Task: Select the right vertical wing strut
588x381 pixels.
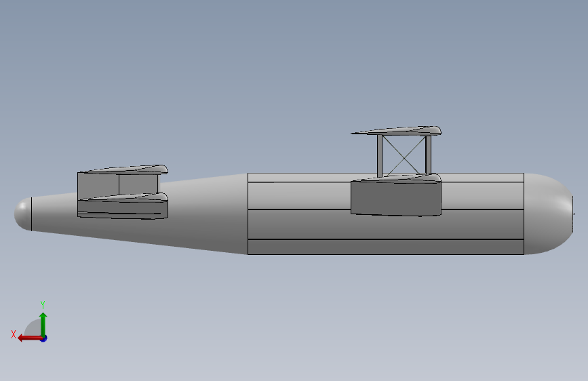Action: 429,155
